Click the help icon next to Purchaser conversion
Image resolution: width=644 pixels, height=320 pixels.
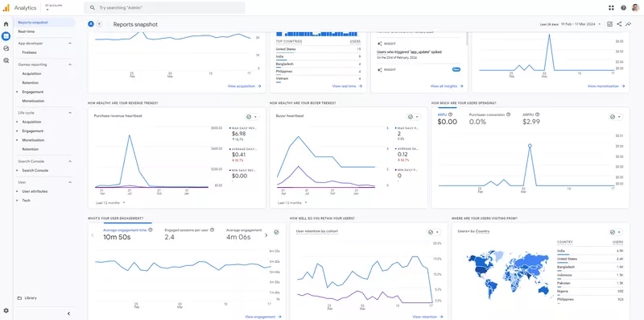click(x=509, y=114)
